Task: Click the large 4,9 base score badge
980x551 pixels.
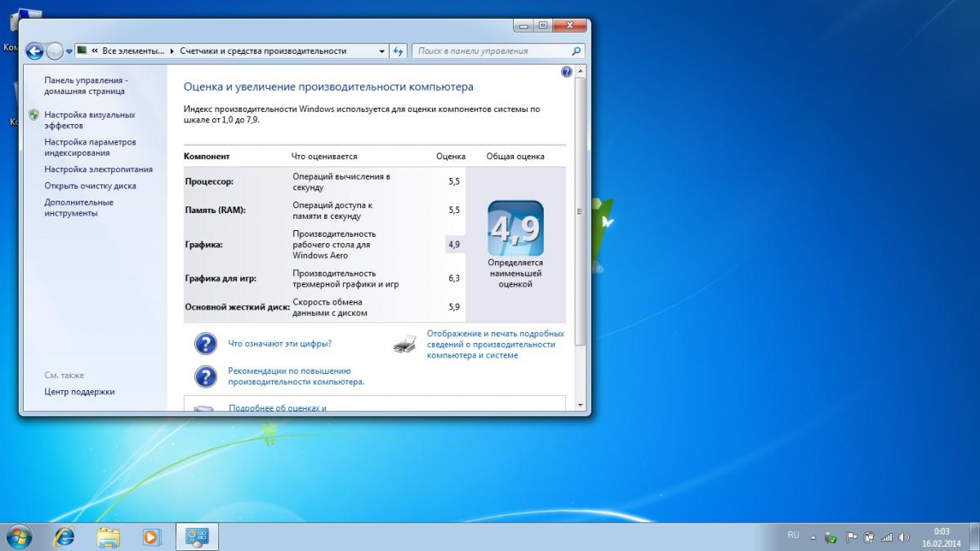Action: pyautogui.click(x=515, y=229)
